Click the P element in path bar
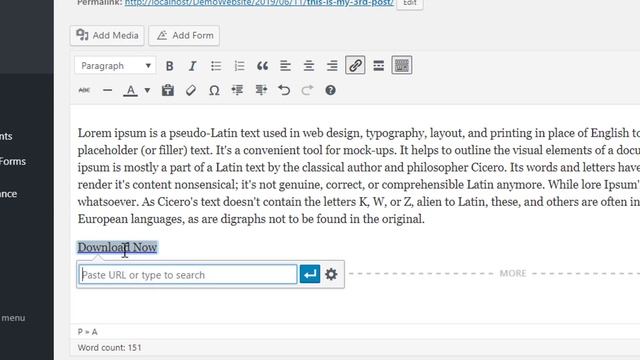 click(80, 332)
